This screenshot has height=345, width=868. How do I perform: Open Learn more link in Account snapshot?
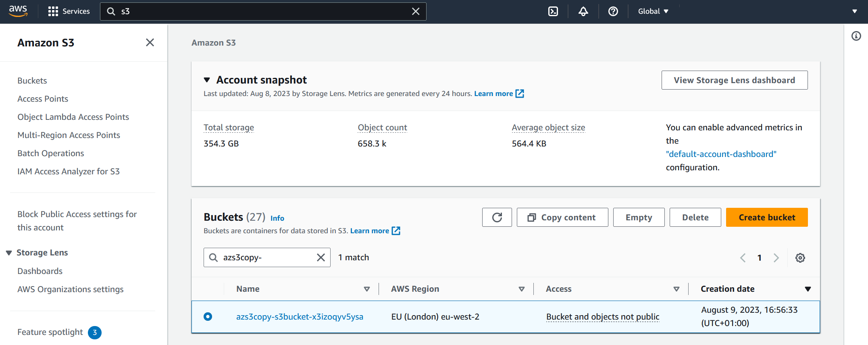[493, 94]
